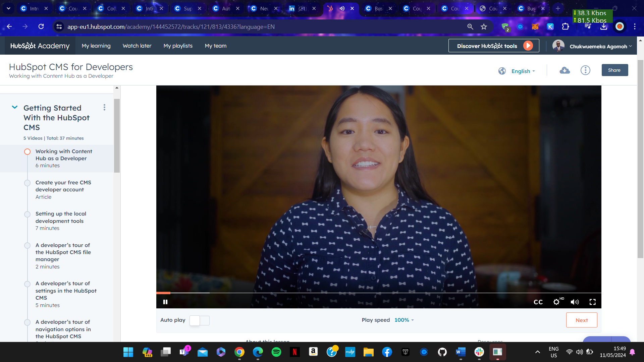
Task: Open the English language dropdown
Action: [523, 71]
